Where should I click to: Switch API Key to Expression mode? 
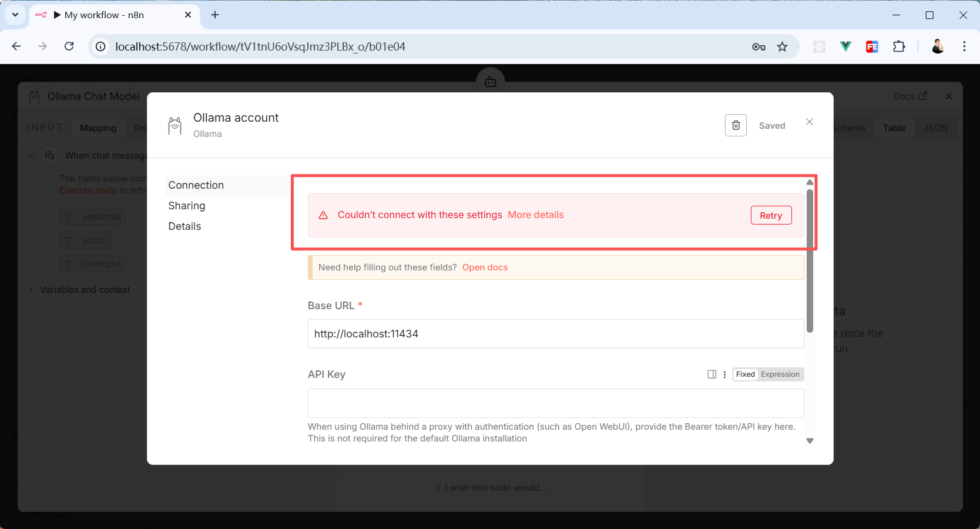780,374
